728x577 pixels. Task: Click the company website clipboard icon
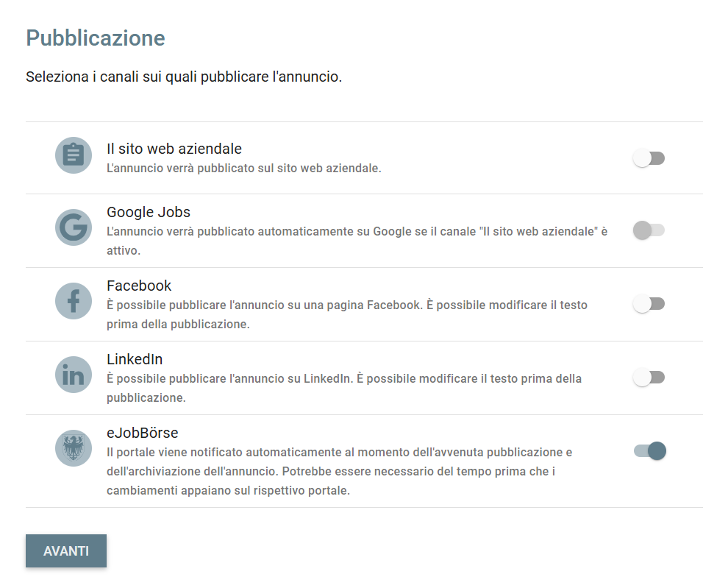point(74,155)
